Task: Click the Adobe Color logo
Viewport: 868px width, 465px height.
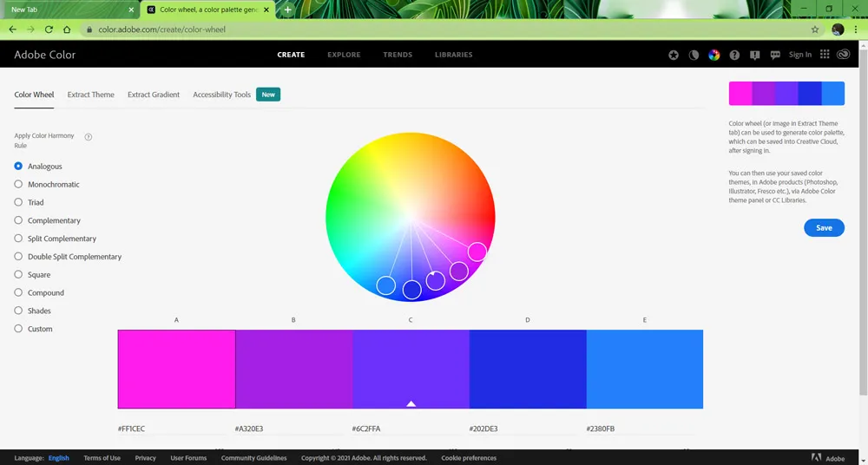Action: (45, 55)
